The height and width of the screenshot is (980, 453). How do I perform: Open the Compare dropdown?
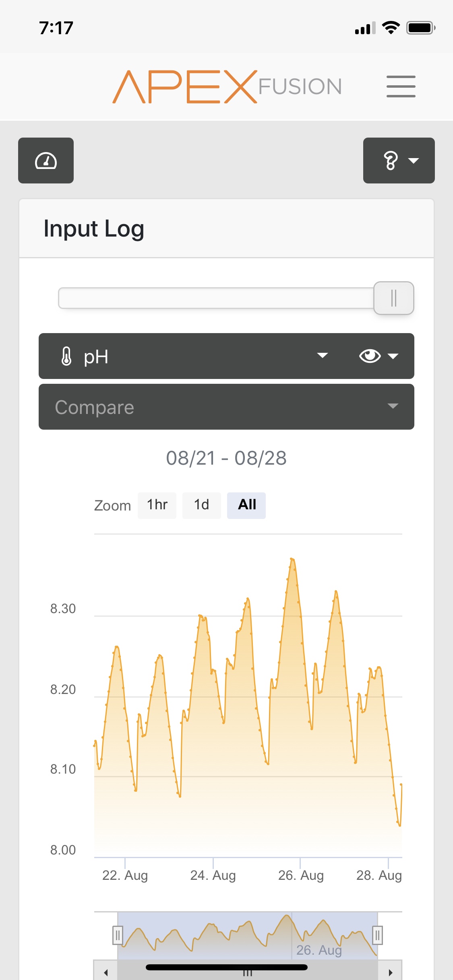(x=226, y=407)
